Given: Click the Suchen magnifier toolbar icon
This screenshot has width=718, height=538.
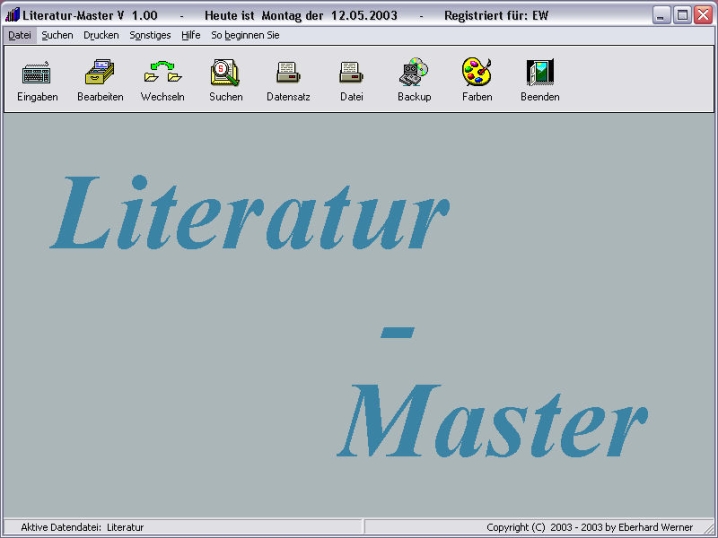Looking at the screenshot, I should 225,73.
